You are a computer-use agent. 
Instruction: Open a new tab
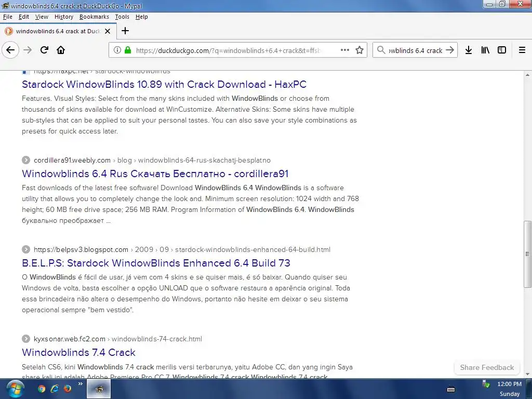[x=125, y=31]
